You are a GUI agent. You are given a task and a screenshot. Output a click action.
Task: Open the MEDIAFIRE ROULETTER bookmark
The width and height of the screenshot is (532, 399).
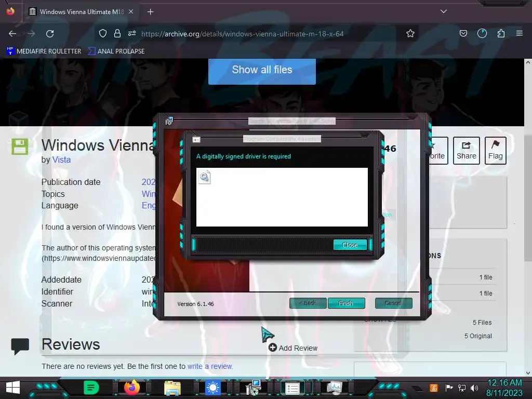click(44, 51)
